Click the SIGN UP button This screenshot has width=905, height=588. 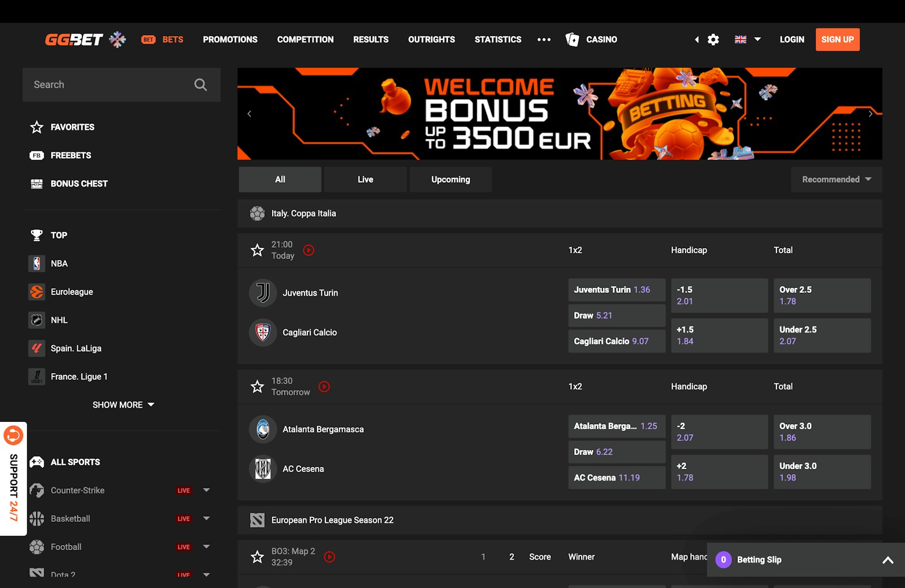click(x=837, y=40)
